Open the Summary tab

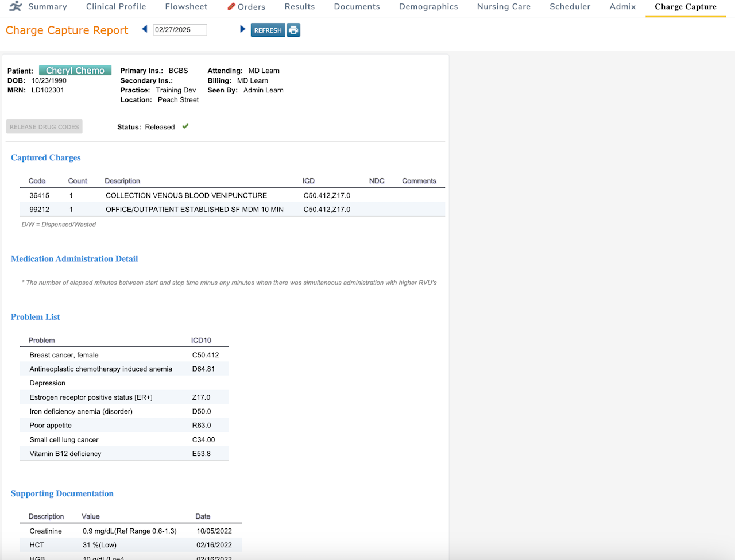tap(48, 6)
